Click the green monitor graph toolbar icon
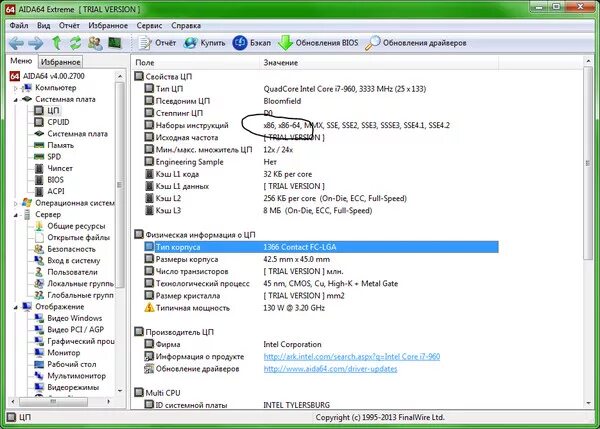This screenshot has width=600, height=429. click(114, 42)
